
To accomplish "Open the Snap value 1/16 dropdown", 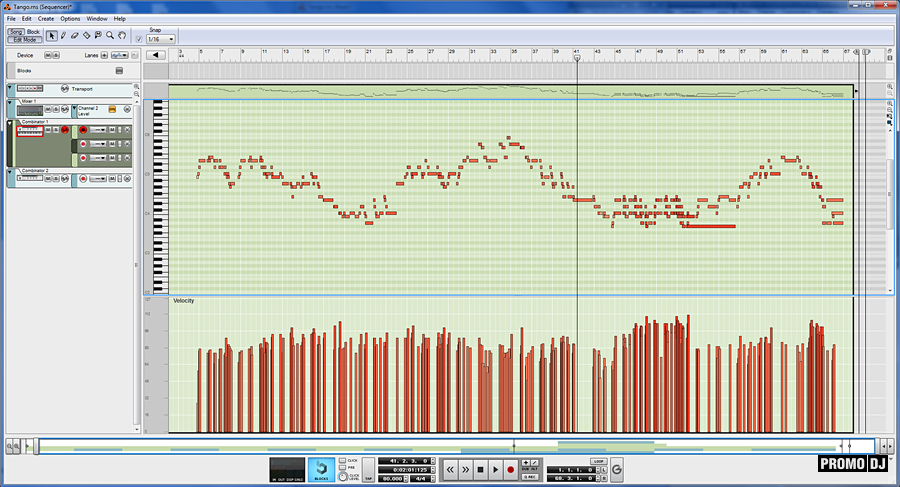I will coord(161,39).
